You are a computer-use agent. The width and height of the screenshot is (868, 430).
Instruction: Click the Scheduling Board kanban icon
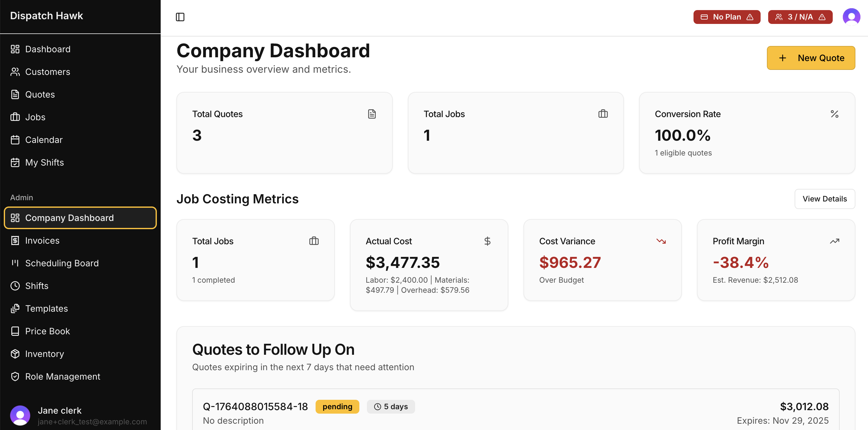(x=15, y=263)
